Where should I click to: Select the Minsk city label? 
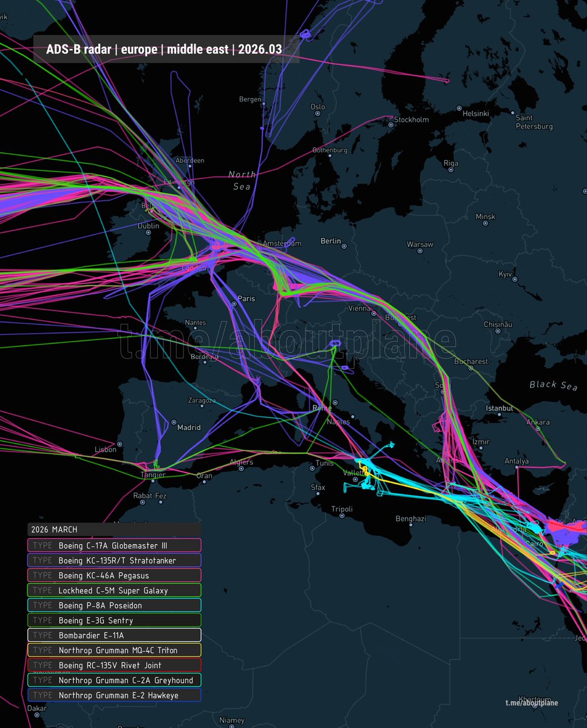[486, 217]
